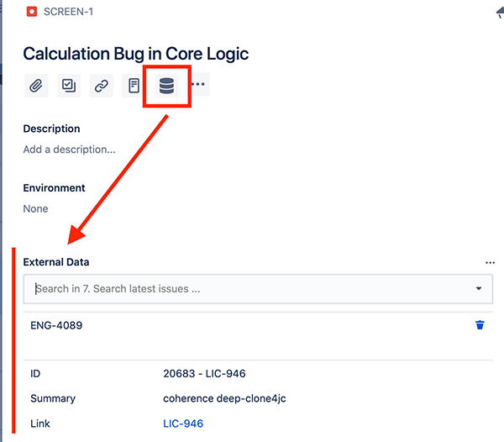Click the document page icon
This screenshot has width=504, height=442.
[134, 86]
